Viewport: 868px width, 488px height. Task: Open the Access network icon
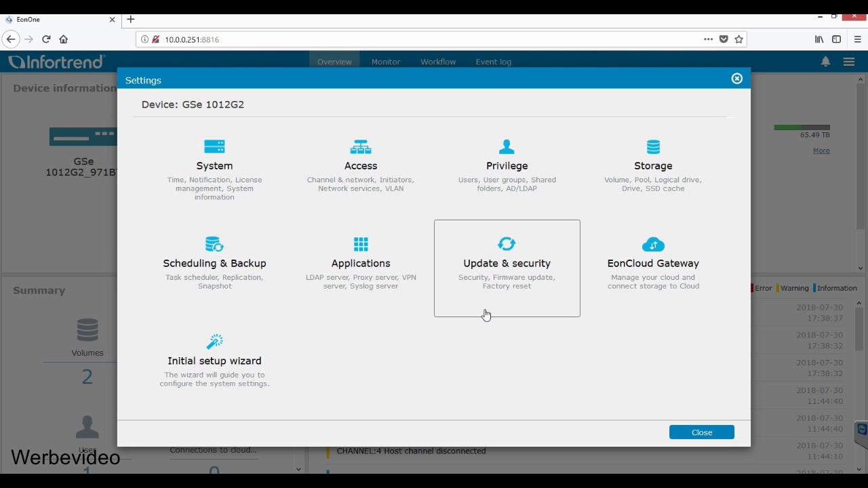[x=361, y=146]
